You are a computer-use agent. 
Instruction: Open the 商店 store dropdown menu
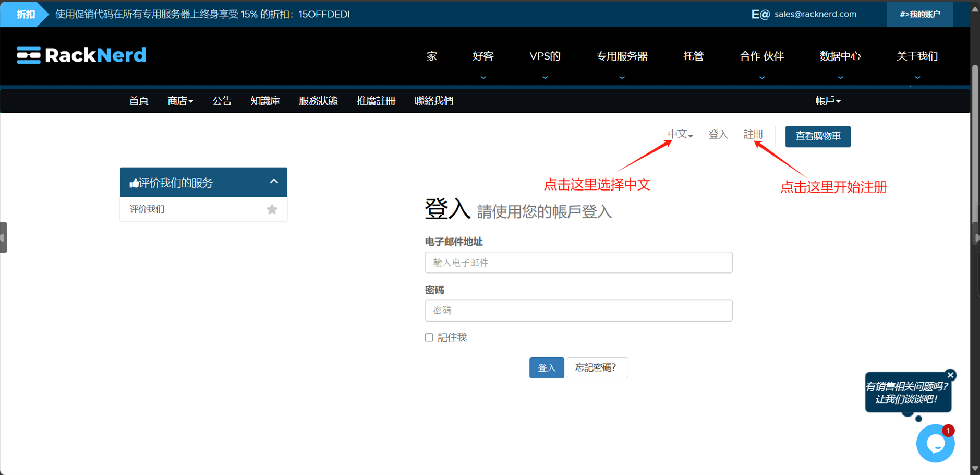pyautogui.click(x=180, y=101)
